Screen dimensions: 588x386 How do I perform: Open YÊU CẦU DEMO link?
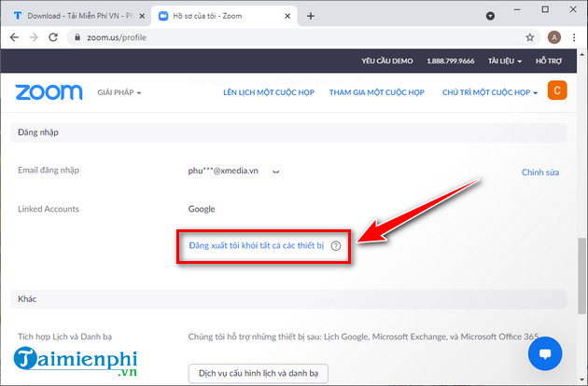coord(387,61)
